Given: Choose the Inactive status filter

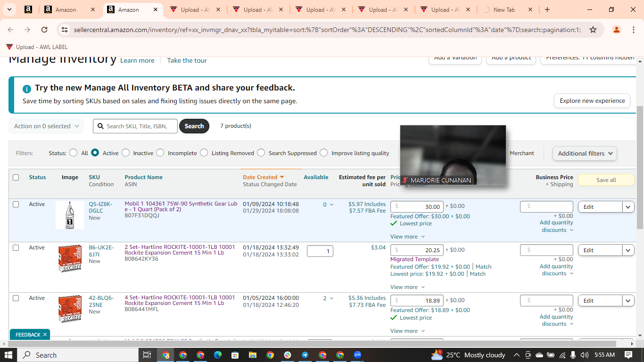Looking at the screenshot, I should (x=125, y=153).
